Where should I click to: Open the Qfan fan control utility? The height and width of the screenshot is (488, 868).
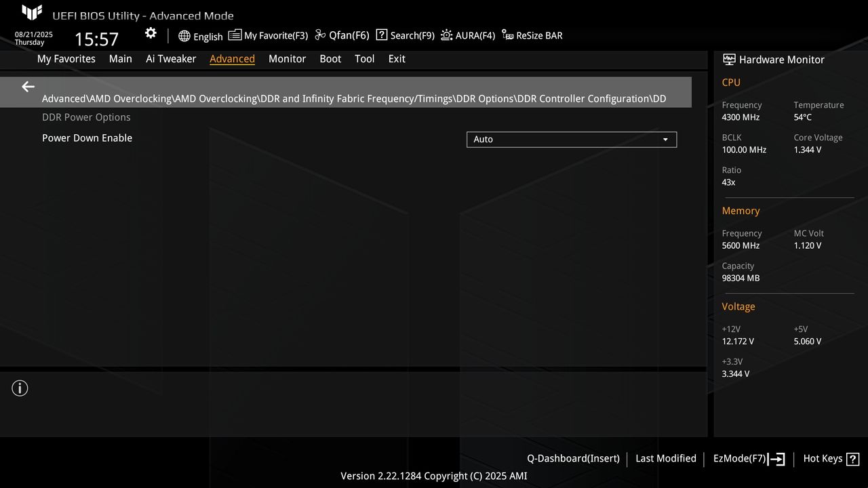pyautogui.click(x=341, y=35)
